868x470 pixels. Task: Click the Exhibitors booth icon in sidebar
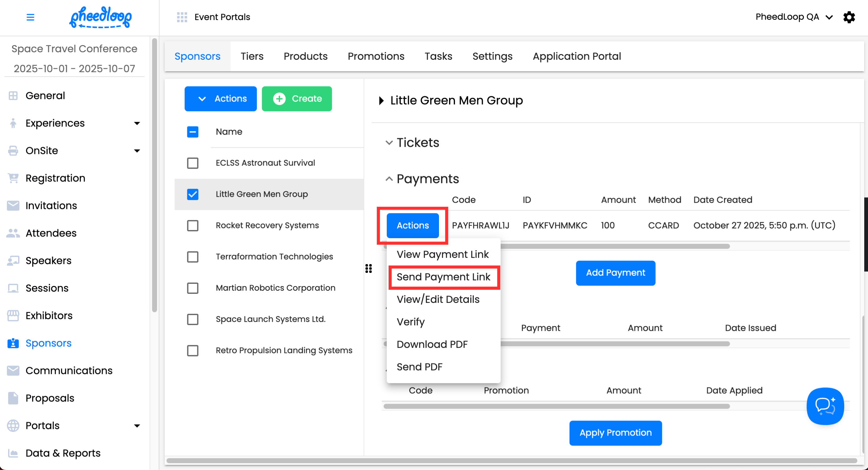(13, 315)
